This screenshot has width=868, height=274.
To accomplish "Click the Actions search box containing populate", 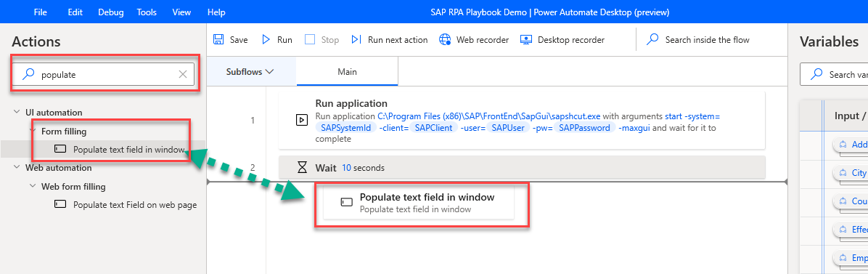I will point(105,74).
